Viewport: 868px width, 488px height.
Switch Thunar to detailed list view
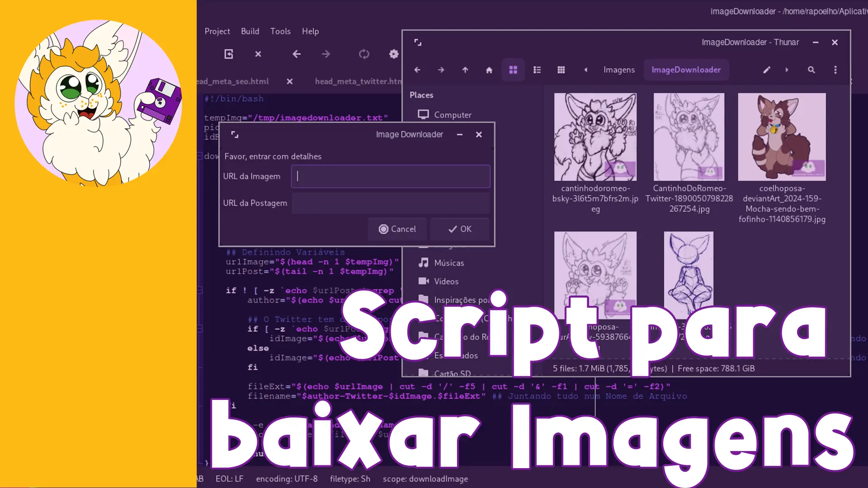click(x=537, y=70)
